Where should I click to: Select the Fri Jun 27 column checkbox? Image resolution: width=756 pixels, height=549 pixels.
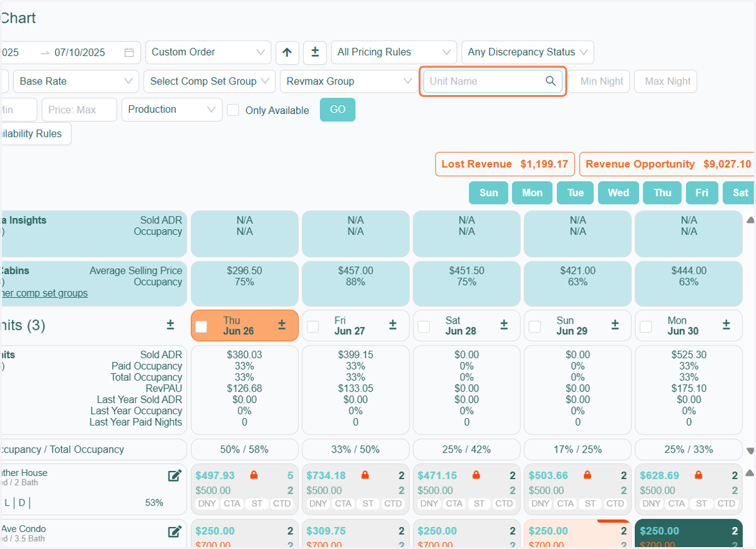(x=312, y=326)
